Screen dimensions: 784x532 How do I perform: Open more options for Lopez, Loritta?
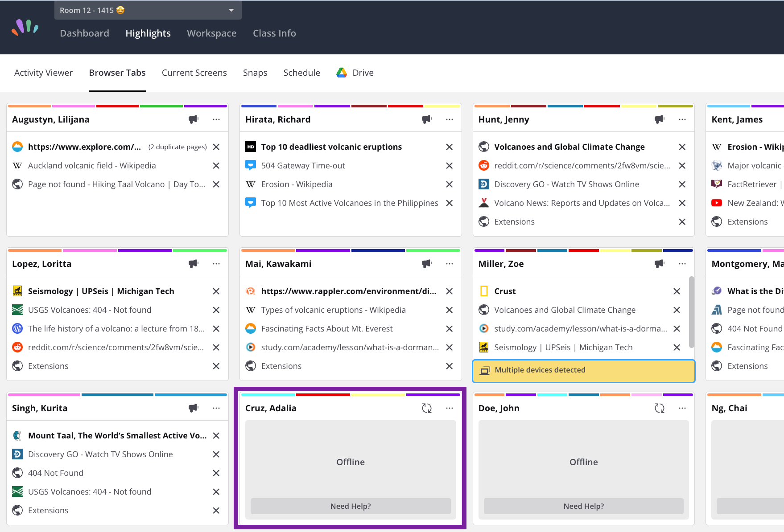[216, 264]
